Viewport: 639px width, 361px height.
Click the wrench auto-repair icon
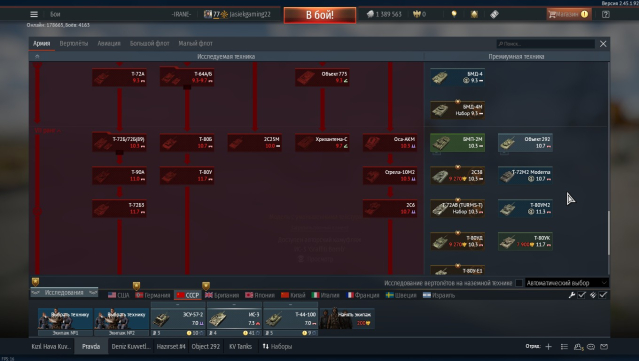tap(572, 295)
